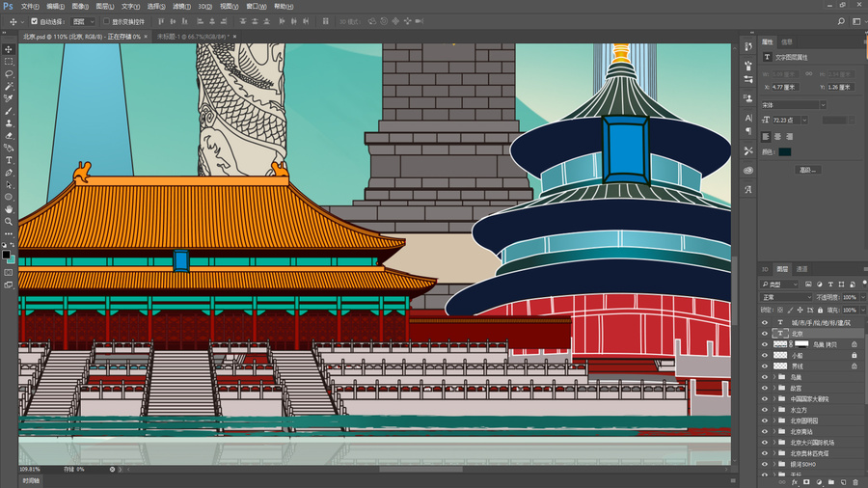Click the foreground color swatch in toolbox
The width and height of the screenshot is (868, 488).
coord(6,255)
